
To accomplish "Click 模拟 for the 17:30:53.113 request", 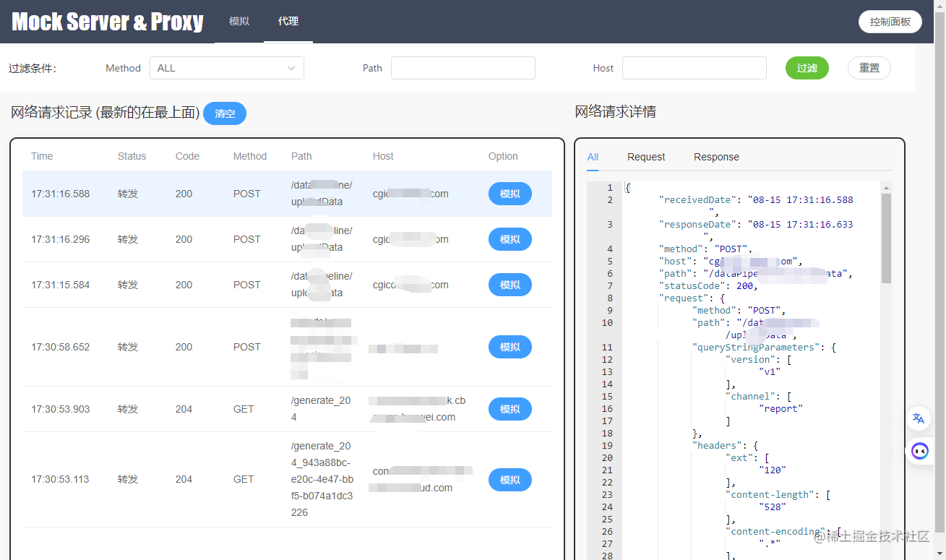I will coord(510,480).
